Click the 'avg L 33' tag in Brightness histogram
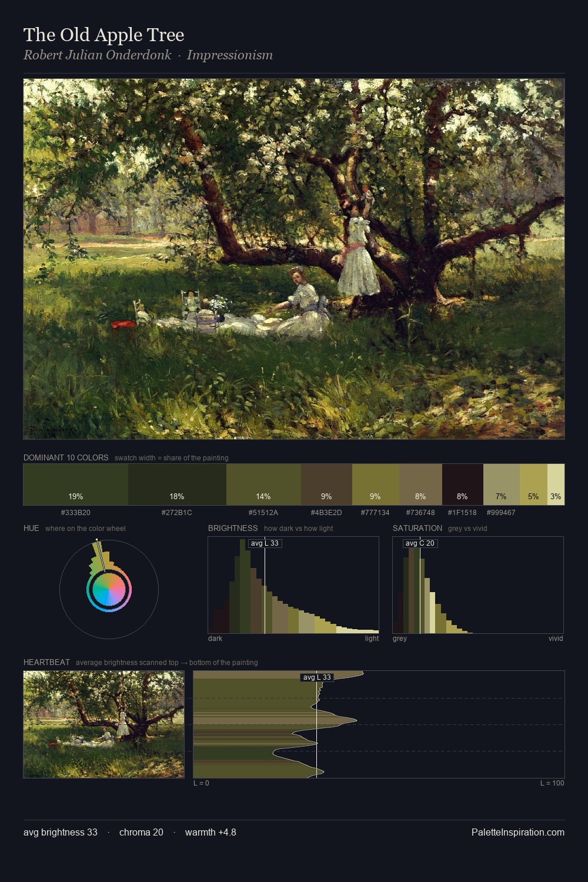Screen dimensions: 588x882 pyautogui.click(x=265, y=543)
